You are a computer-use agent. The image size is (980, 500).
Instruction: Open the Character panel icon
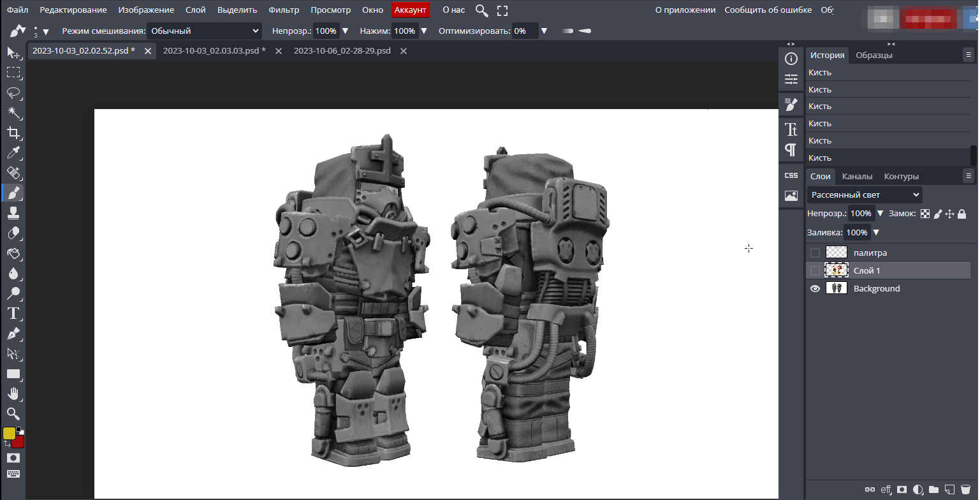click(x=791, y=129)
